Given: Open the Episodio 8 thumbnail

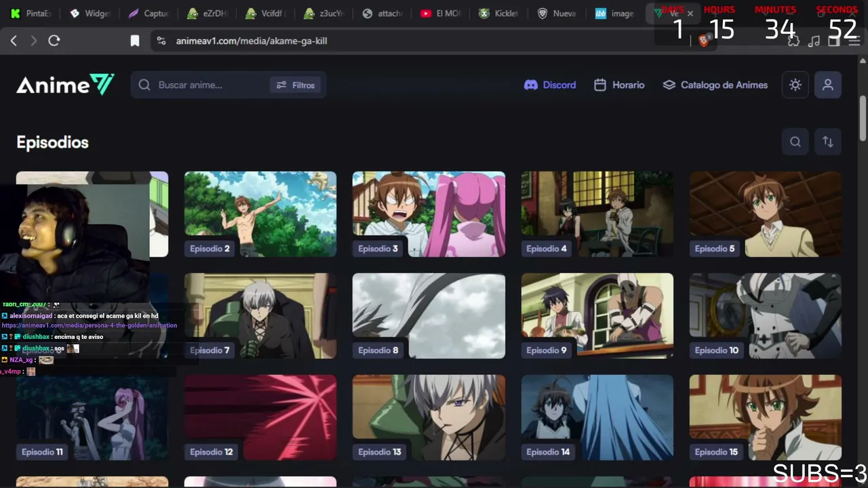Looking at the screenshot, I should (x=429, y=316).
